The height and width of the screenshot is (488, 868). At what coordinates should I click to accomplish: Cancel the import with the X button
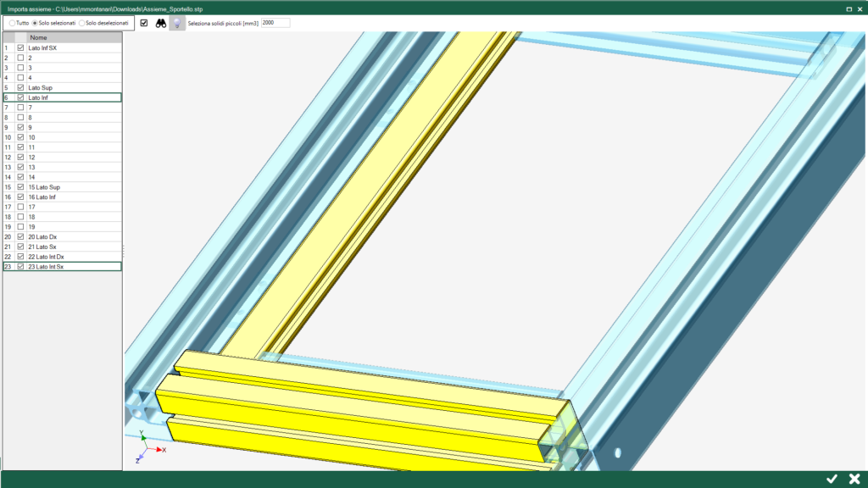(856, 478)
